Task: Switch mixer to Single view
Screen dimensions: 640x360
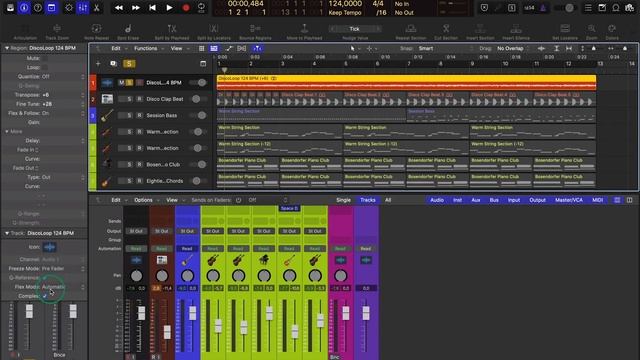Action: pyautogui.click(x=343, y=200)
